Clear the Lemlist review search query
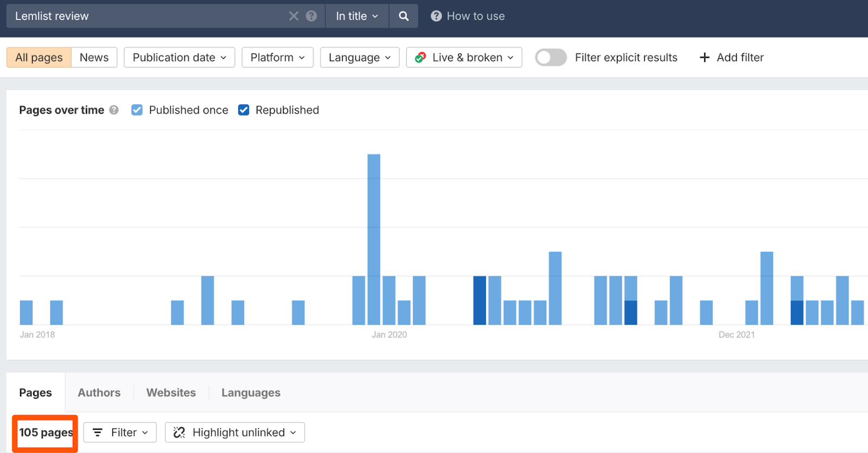The width and height of the screenshot is (868, 453). pos(293,16)
